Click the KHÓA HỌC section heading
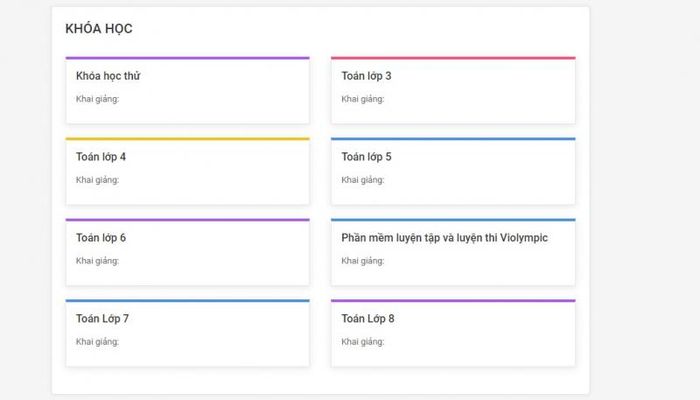 click(99, 29)
